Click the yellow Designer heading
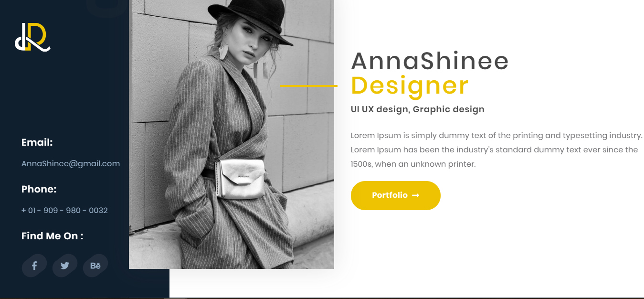This screenshot has height=299, width=644. pos(410,85)
